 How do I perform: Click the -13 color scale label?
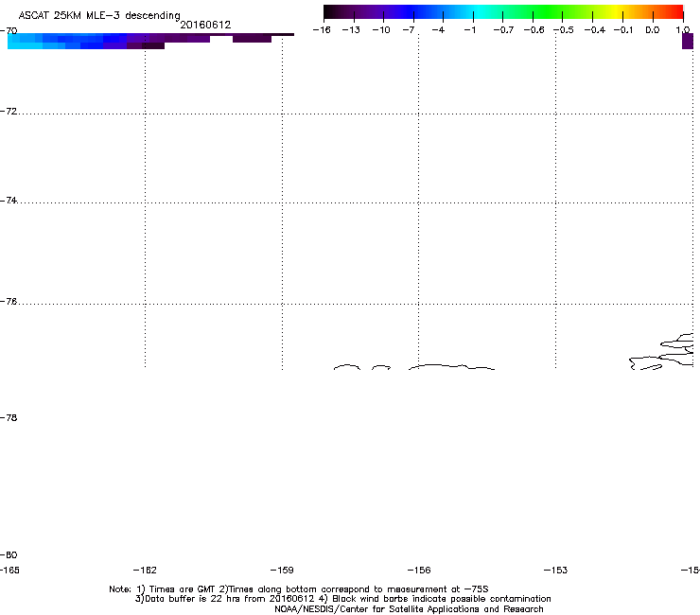tap(351, 30)
